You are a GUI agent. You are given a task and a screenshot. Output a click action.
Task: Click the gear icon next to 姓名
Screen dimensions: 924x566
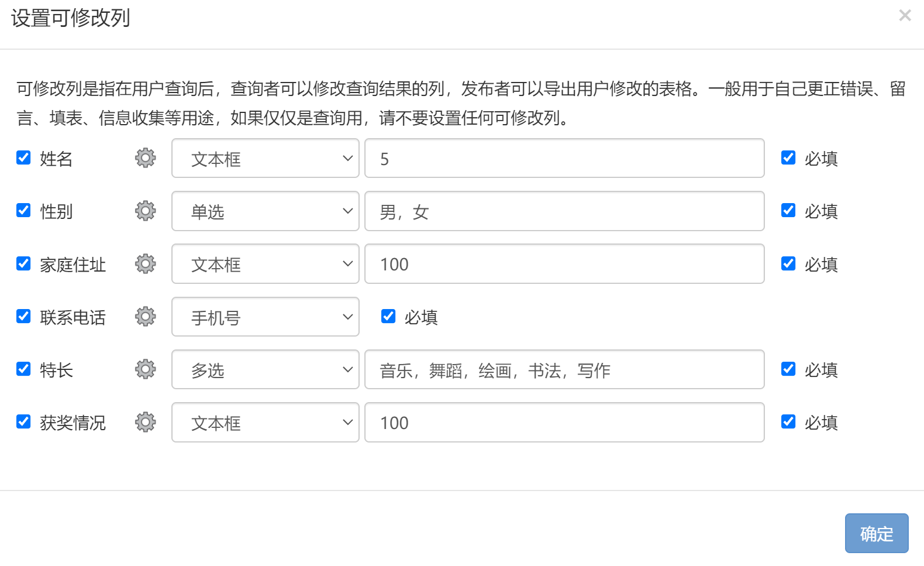pos(145,158)
